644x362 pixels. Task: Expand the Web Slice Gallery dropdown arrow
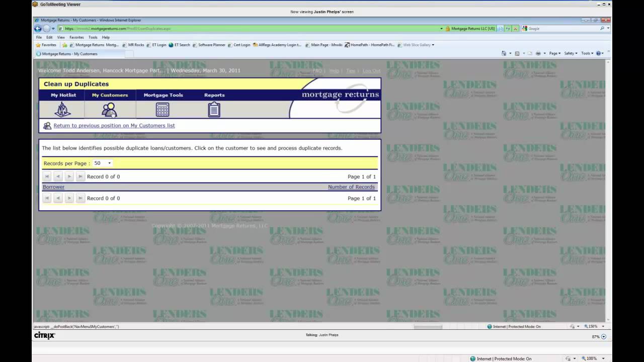433,45
